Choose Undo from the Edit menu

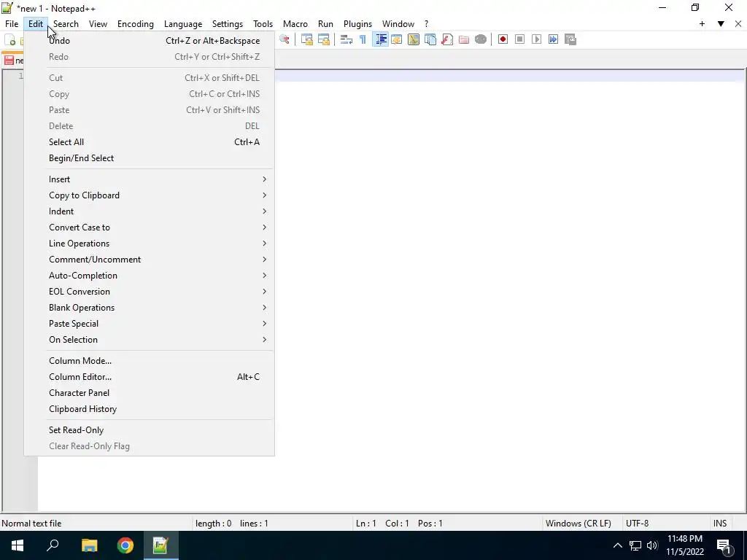coord(149,41)
